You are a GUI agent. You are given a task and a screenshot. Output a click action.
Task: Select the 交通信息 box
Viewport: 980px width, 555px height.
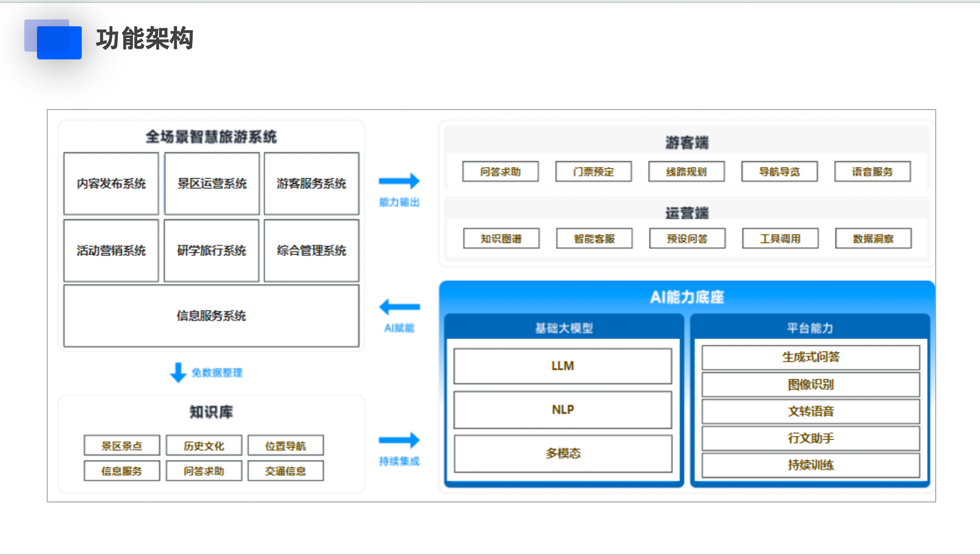(x=286, y=471)
